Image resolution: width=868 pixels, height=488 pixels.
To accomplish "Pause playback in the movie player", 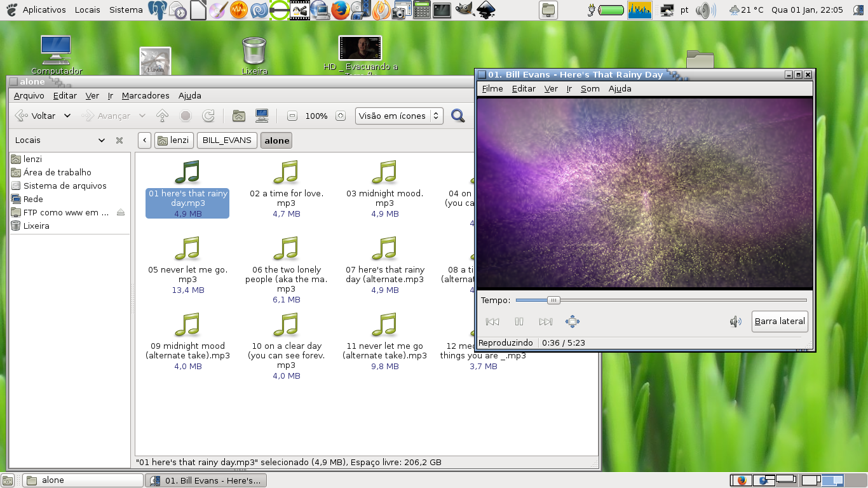I will pyautogui.click(x=519, y=322).
